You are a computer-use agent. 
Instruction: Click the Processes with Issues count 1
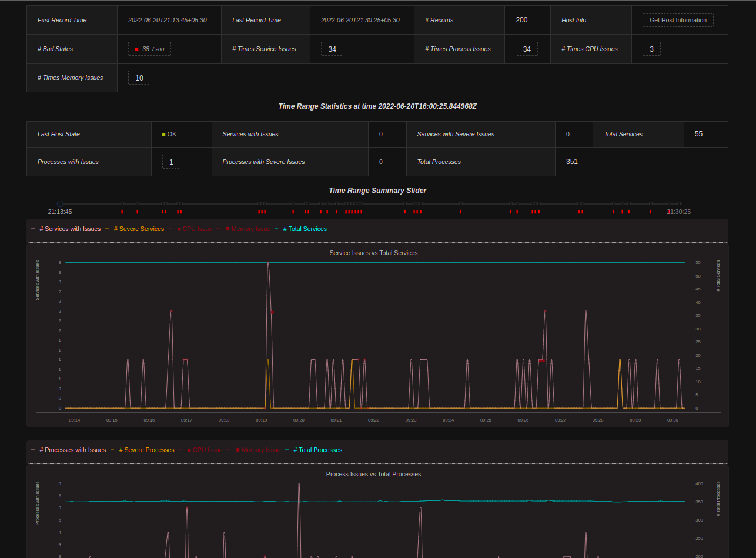(171, 162)
